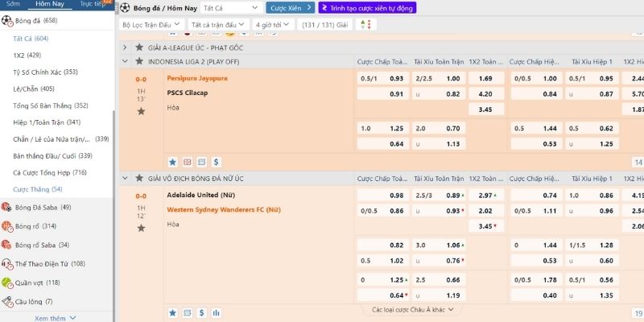The image size is (644, 322).
Task: Bet Persipura Jayapura handicap odds 0.93
Action: coord(383,78)
